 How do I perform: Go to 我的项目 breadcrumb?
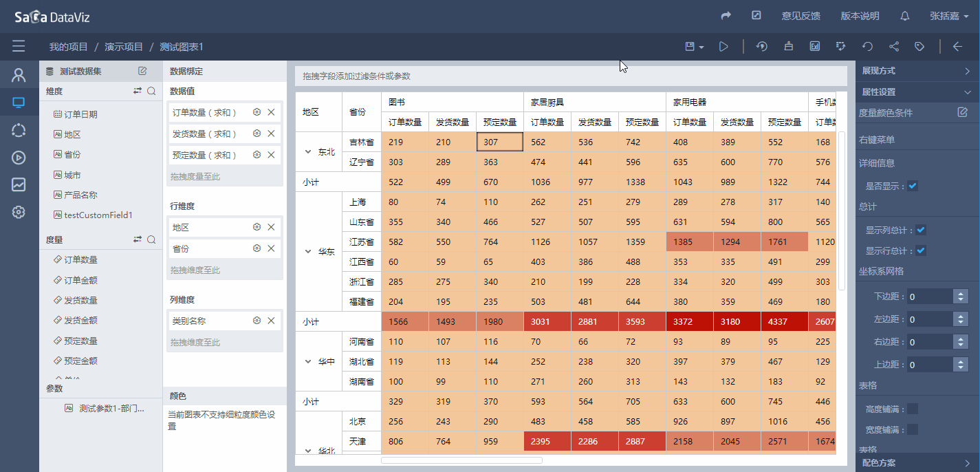[x=69, y=47]
